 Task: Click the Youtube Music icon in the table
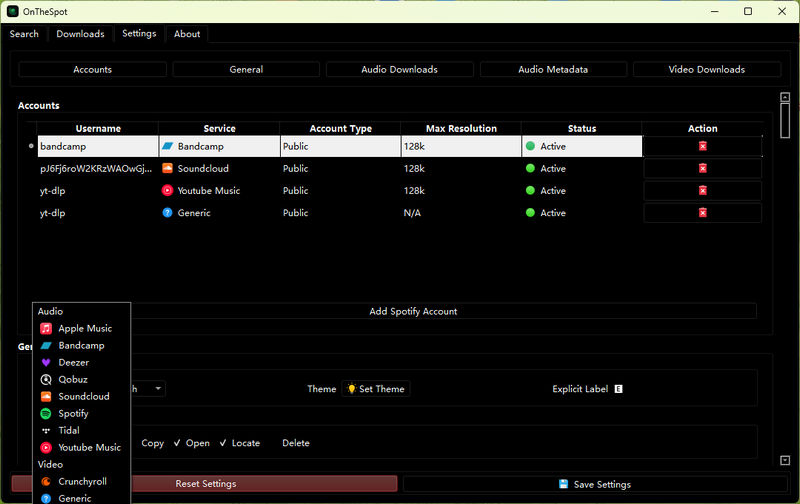tap(167, 191)
